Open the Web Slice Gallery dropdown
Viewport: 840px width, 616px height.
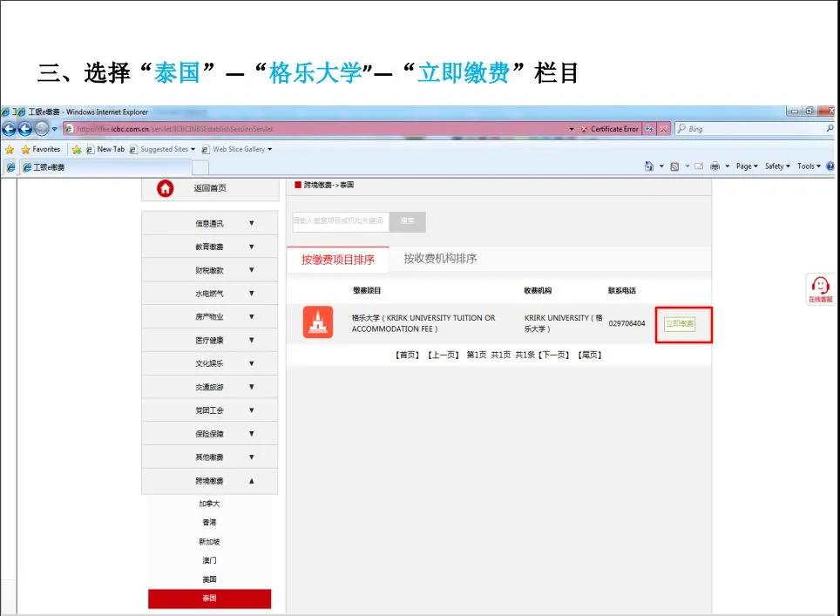coord(237,150)
